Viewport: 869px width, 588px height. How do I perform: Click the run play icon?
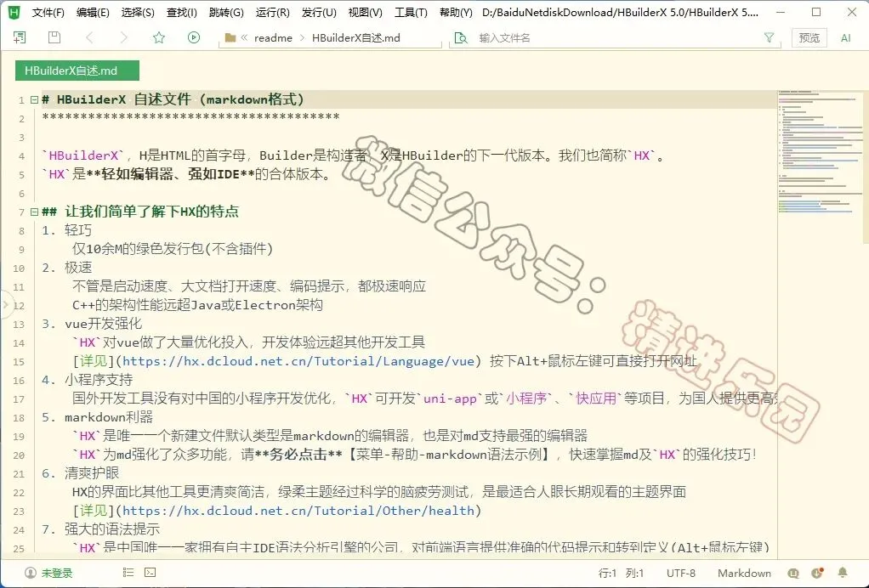[193, 37]
